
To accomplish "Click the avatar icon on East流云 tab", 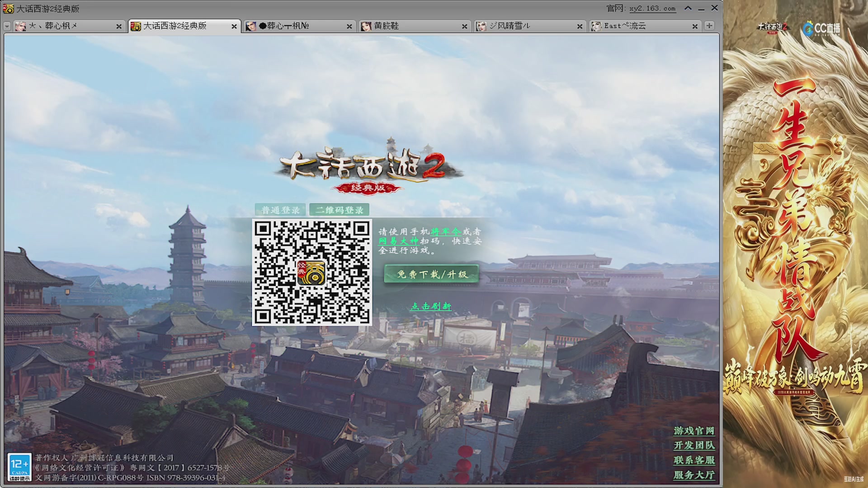I will [597, 26].
